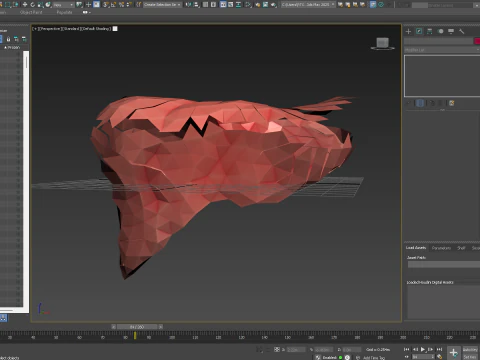
Task: Toggle Pin Stack below modifier stack
Action: pyautogui.click(x=409, y=103)
